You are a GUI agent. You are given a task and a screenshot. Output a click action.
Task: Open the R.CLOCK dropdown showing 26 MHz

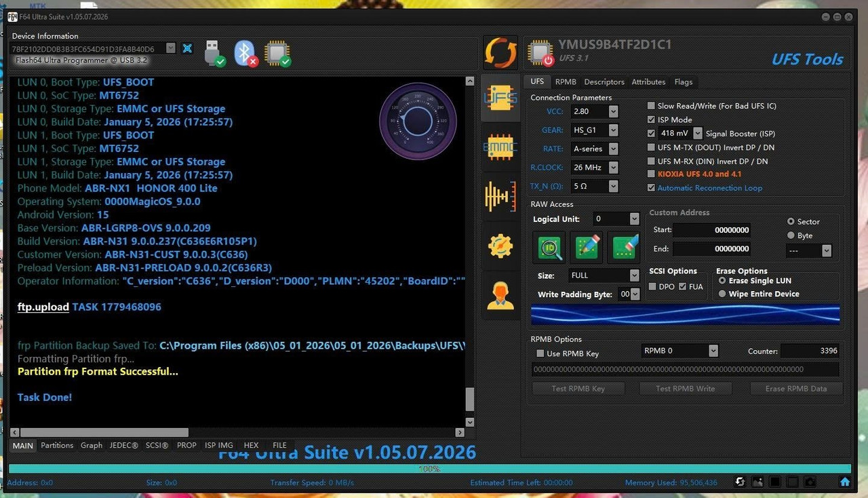(x=613, y=167)
